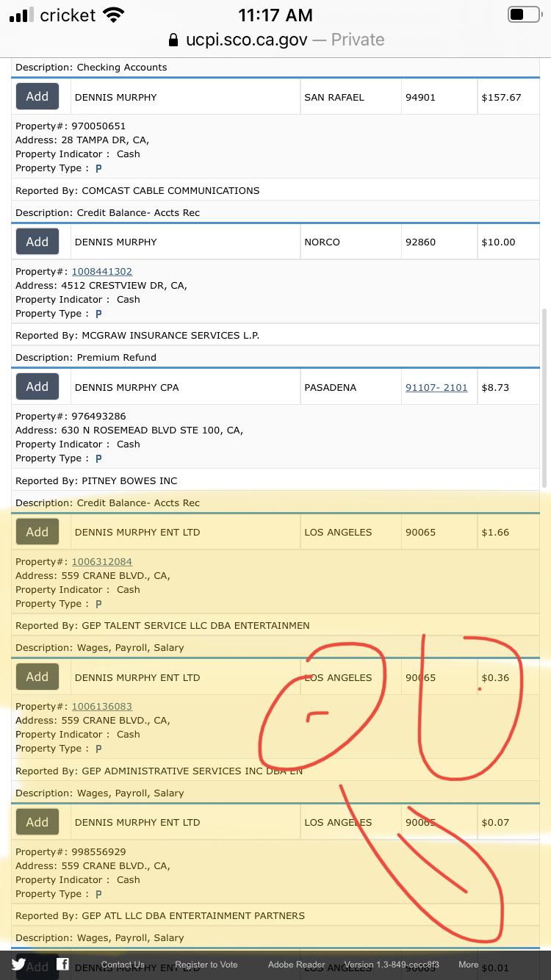Image resolution: width=551 pixels, height=980 pixels.
Task: Open the More footer link
Action: click(x=469, y=965)
